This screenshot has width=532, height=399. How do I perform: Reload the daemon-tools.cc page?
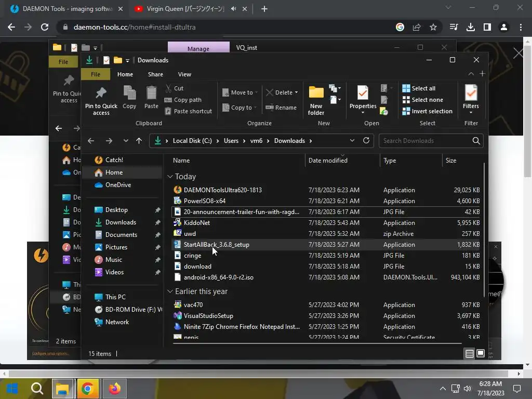45,27
